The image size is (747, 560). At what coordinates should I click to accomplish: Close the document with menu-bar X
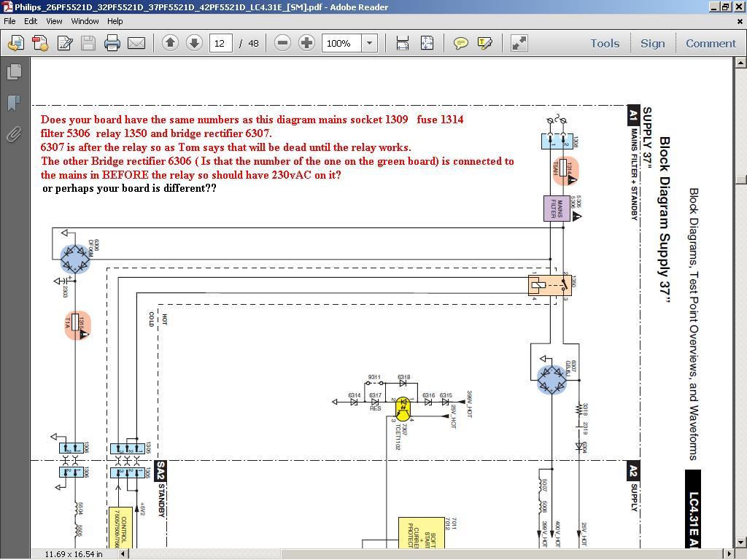point(740,21)
